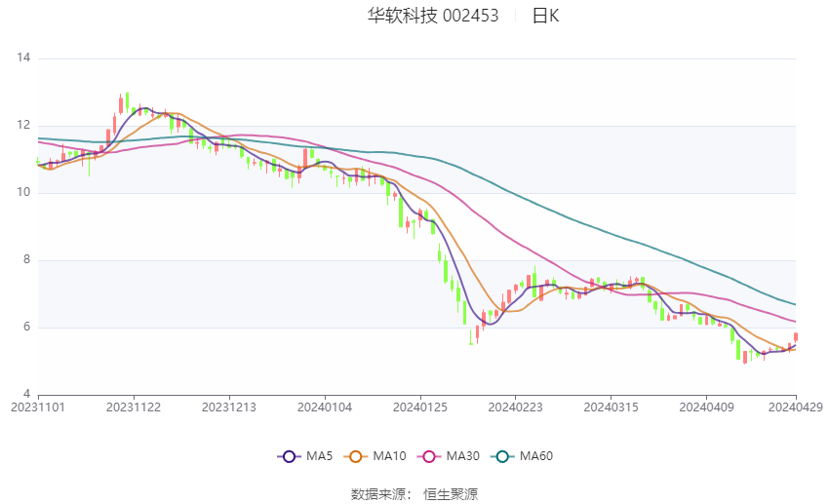Click the 20240223 date axis label
Screen dimensions: 829x504
516,407
